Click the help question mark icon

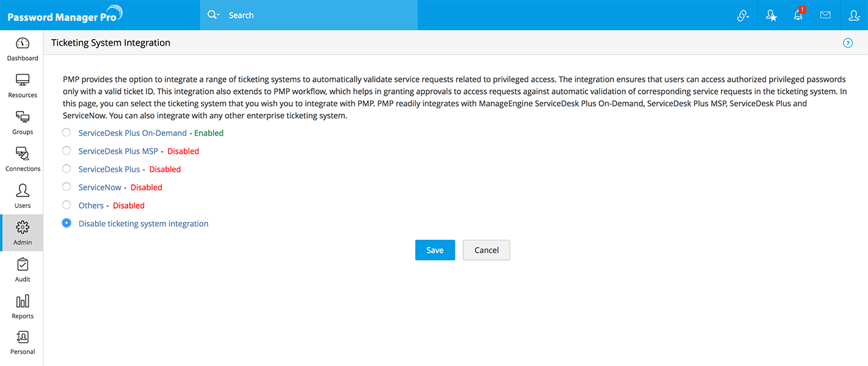(847, 43)
